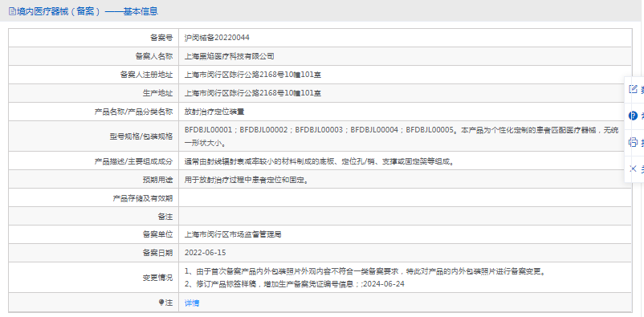The image size is (644, 317).
Task: Click the address value in 生产地址 row
Action: pos(253,93)
